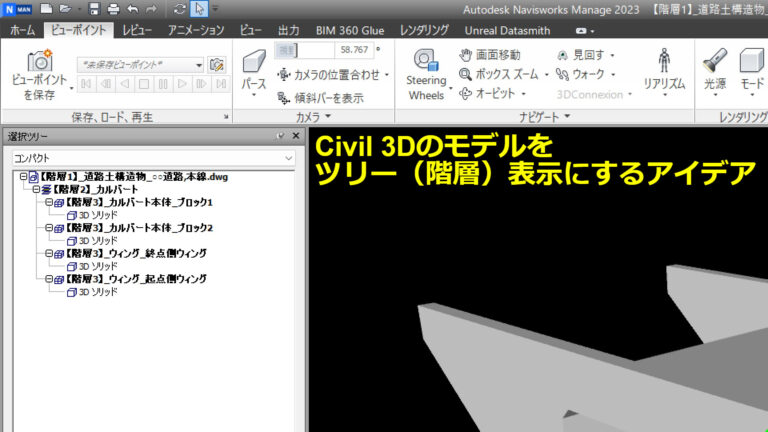Click the step back playback button
Viewport: 768px width, 432px height.
pyautogui.click(x=105, y=84)
